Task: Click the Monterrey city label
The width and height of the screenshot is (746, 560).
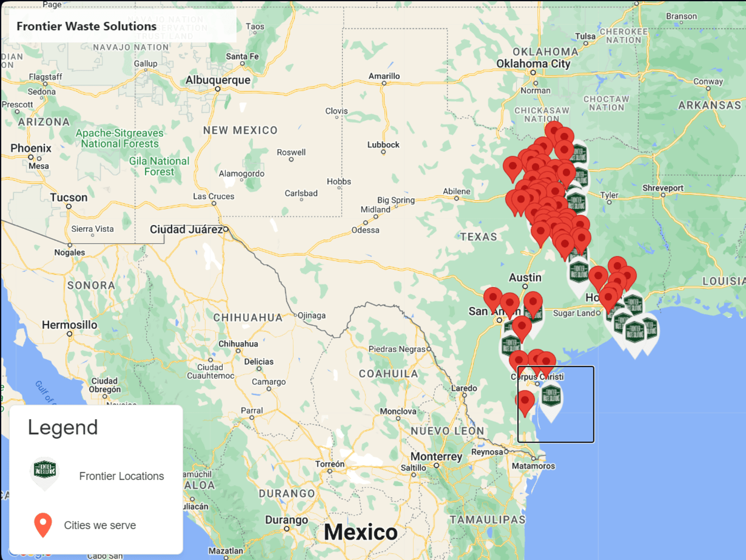Action: point(436,456)
